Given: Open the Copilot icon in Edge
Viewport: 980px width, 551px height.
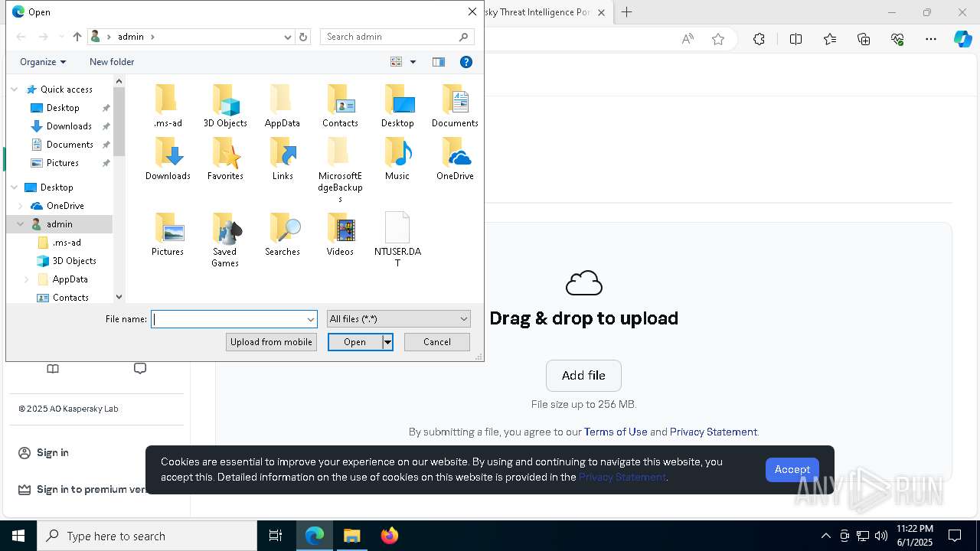Looking at the screenshot, I should [x=962, y=39].
